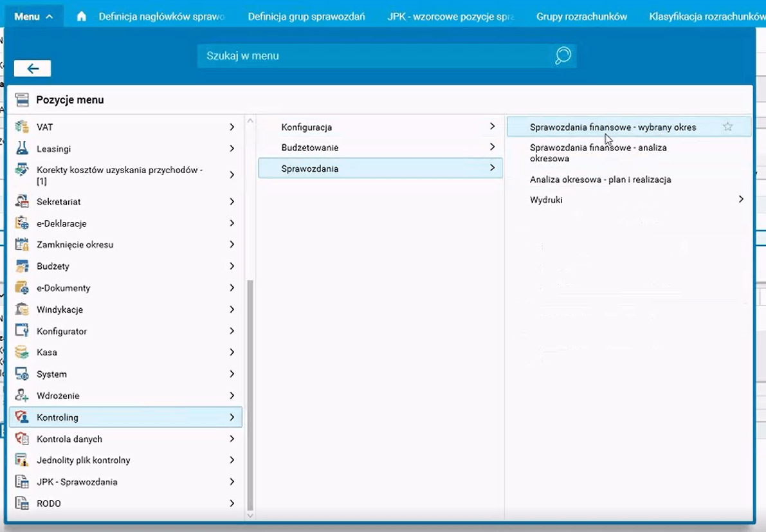Click the menu list scrollbar thumb

[x=250, y=395]
